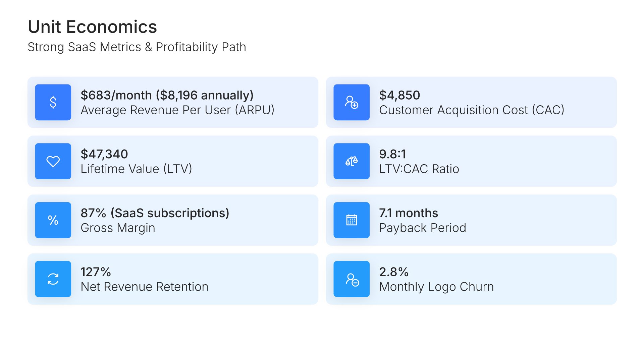Screen dimensions: 644x362
Task: Click the heart Lifetime Value icon
Action: [x=53, y=161]
